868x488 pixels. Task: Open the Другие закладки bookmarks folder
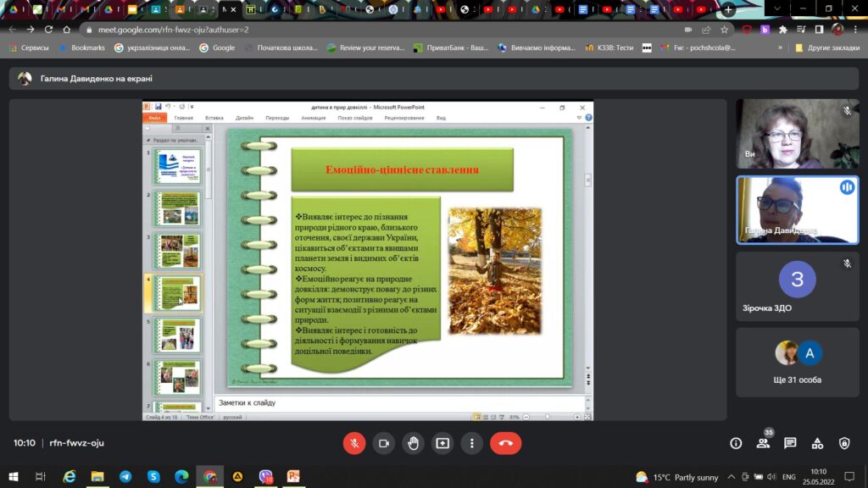coord(827,47)
